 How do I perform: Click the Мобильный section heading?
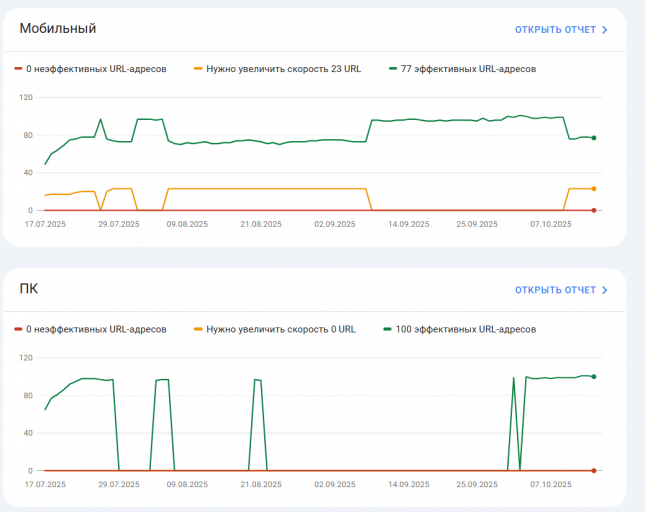[58, 28]
